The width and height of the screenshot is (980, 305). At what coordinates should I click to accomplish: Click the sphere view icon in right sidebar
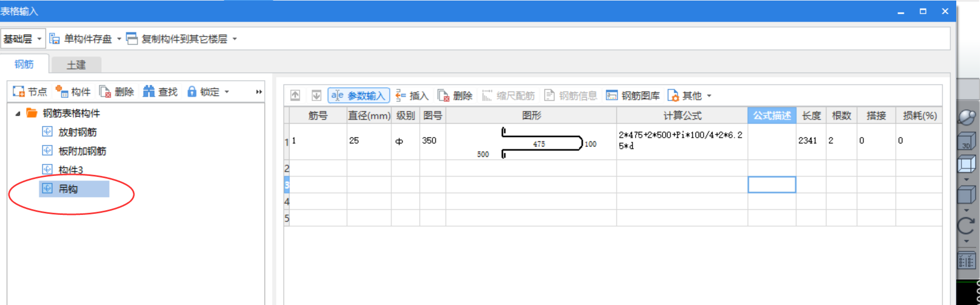(967, 117)
